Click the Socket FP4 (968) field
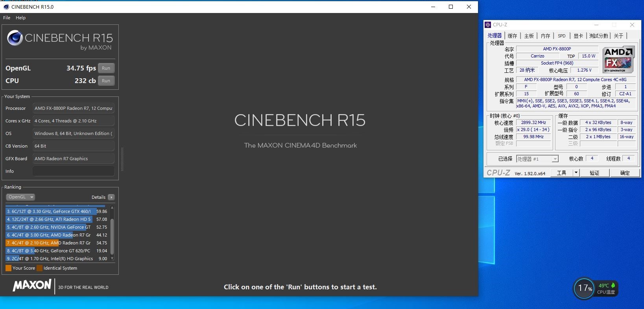644x309 pixels. [557, 63]
